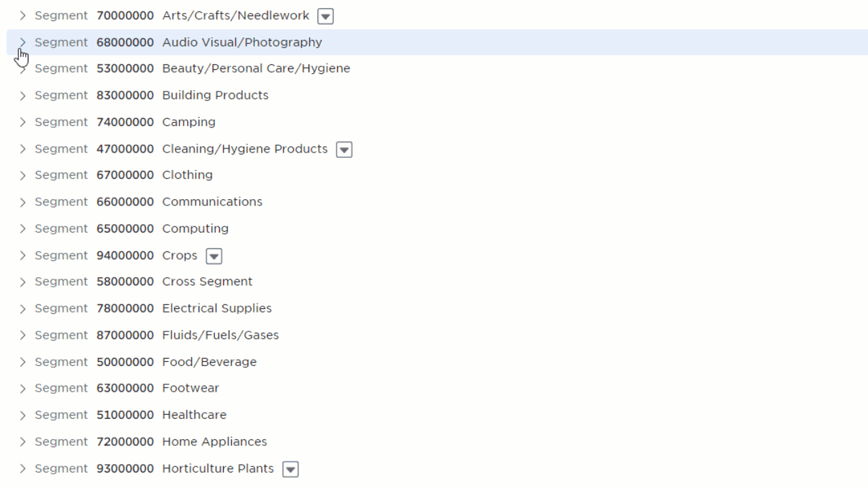Expand the Footwear segment
This screenshot has width=868, height=488.
(22, 388)
